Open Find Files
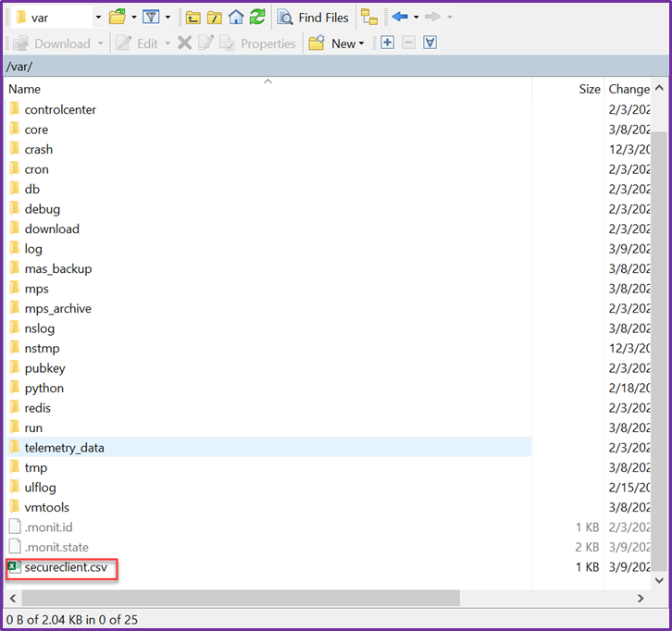Viewport: 672px width, 631px height. [313, 18]
